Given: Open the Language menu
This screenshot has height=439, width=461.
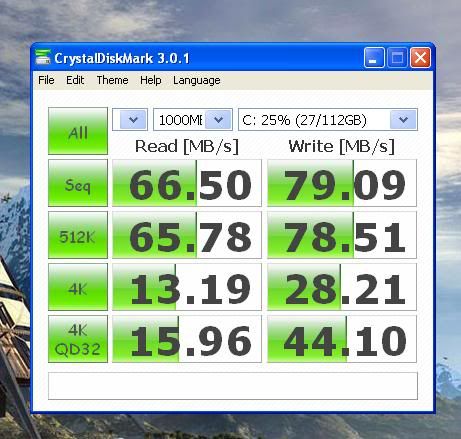Looking at the screenshot, I should (x=197, y=80).
